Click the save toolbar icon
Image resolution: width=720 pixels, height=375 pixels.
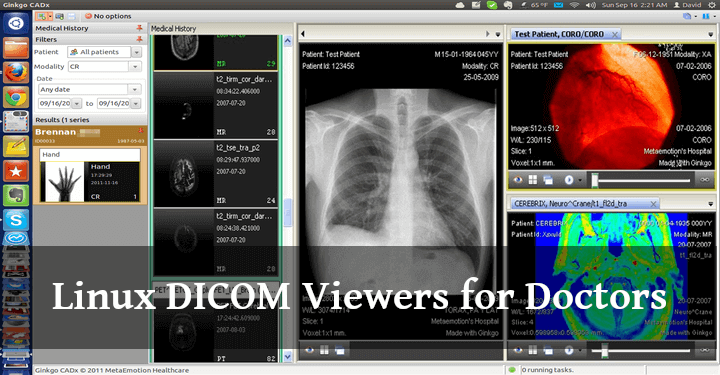pyautogui.click(x=72, y=16)
